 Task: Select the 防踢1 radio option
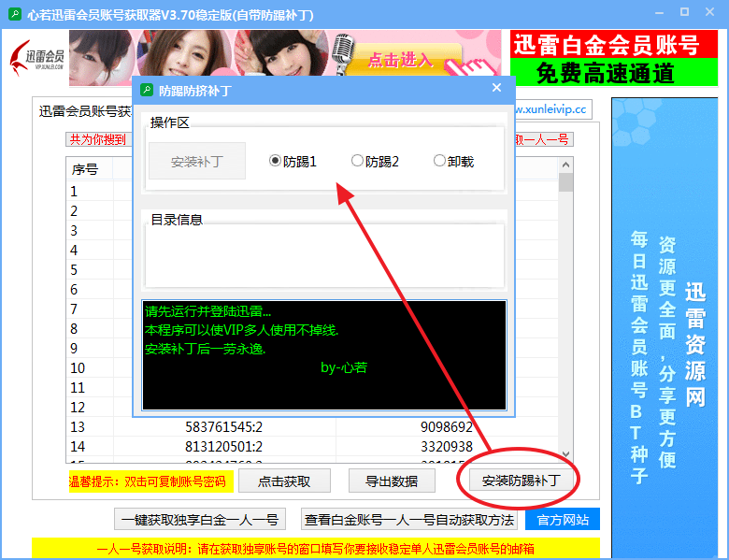coord(293,162)
